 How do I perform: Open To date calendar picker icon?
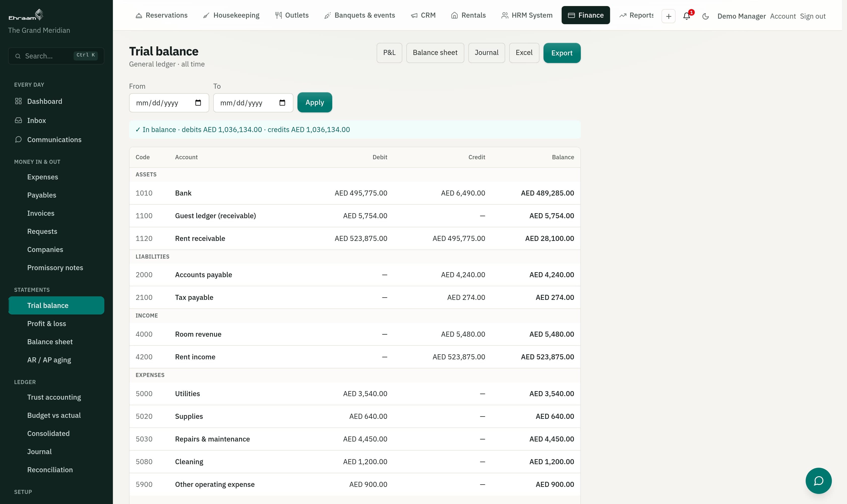pyautogui.click(x=282, y=103)
